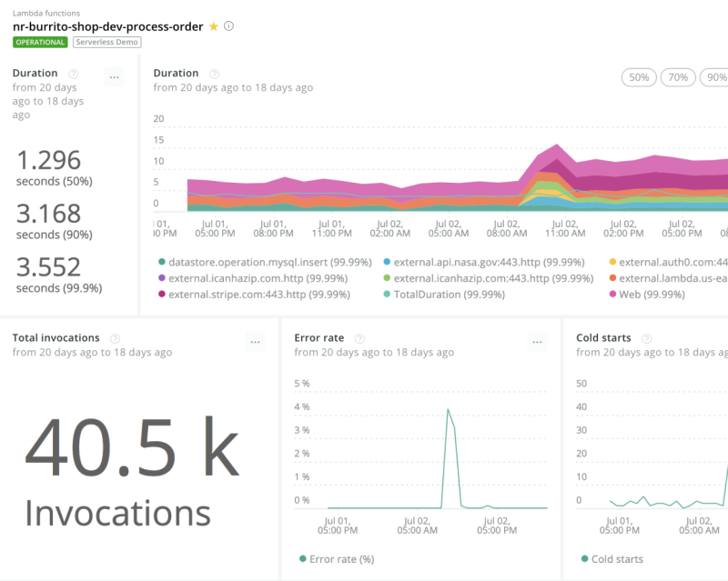This screenshot has width=728, height=581.
Task: Select the 90% percentile pill
Action: (x=715, y=78)
